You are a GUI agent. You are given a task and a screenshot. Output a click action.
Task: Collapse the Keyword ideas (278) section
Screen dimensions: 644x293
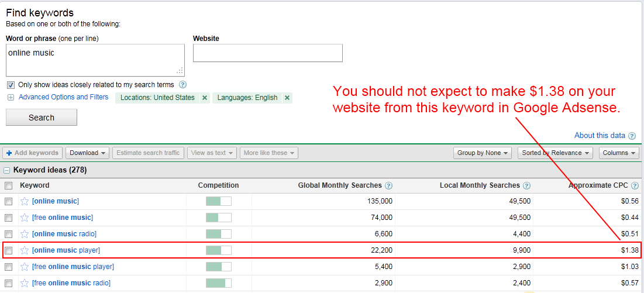click(6, 170)
